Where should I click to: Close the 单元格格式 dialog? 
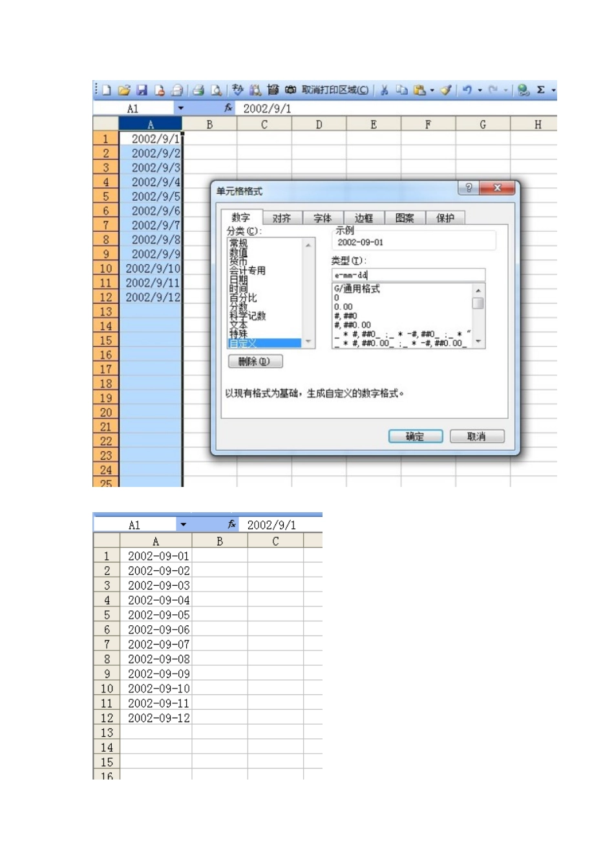497,188
